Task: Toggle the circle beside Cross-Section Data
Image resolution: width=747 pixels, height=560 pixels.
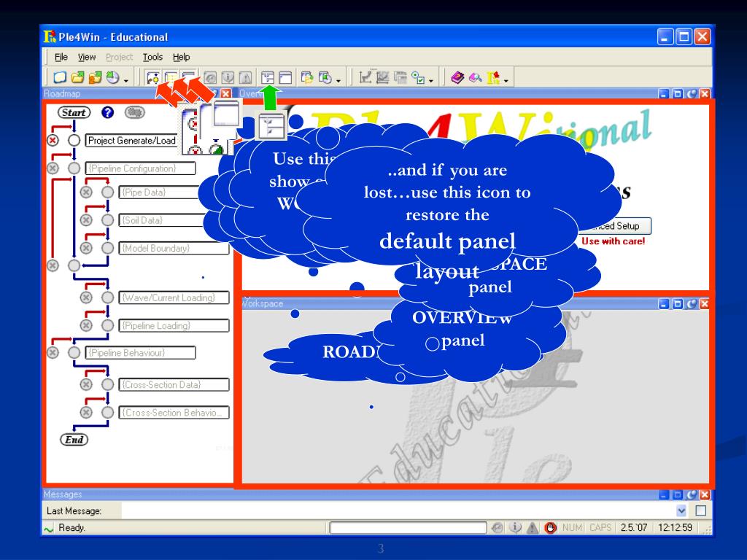Action: pyautogui.click(x=108, y=384)
